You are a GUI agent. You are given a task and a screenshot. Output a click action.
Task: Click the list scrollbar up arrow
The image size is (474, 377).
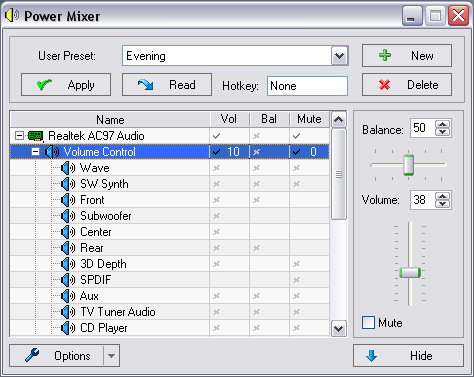pyautogui.click(x=339, y=119)
